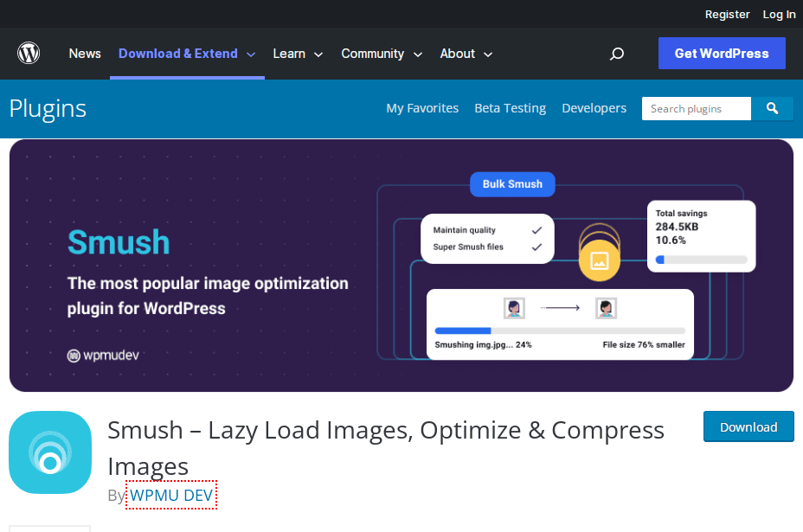This screenshot has width=803, height=532.
Task: Expand the About menu chevron
Action: 488,54
